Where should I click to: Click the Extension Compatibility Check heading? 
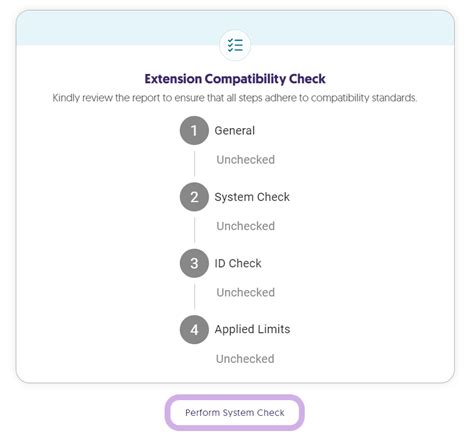tap(235, 79)
